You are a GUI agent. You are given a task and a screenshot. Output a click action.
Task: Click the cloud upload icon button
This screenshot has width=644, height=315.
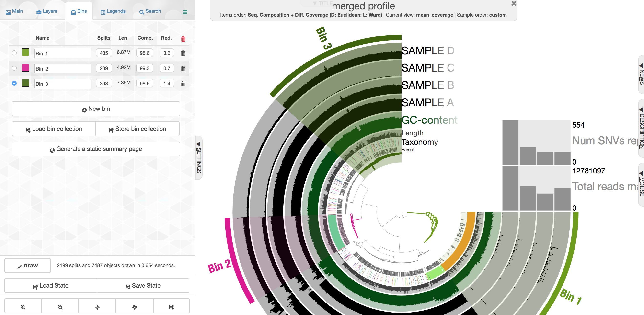point(135,307)
